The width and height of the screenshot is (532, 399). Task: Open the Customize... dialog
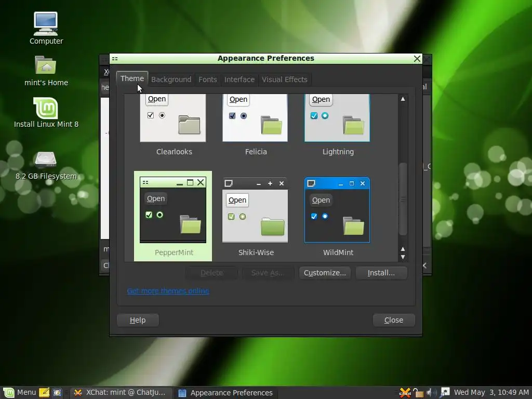(x=325, y=273)
